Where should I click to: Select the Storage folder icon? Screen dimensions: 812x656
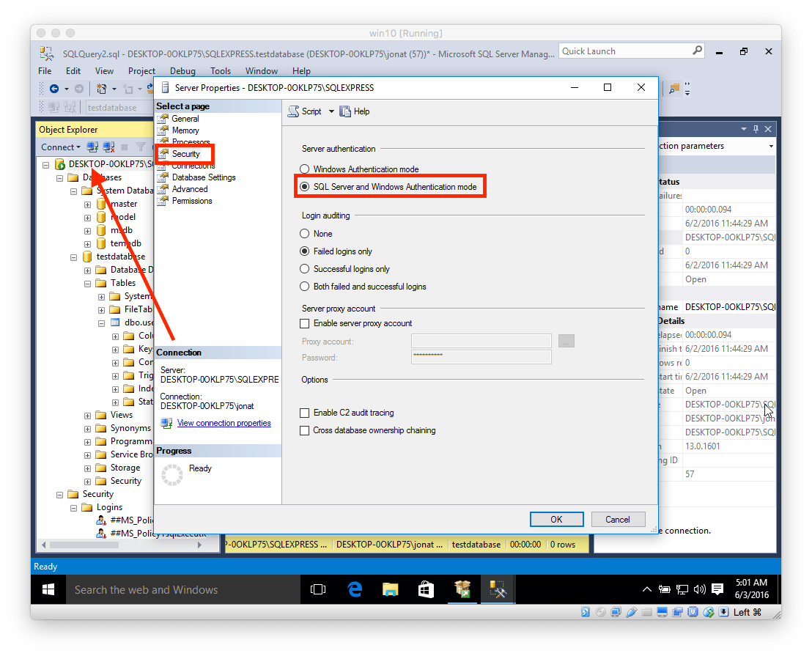(101, 468)
